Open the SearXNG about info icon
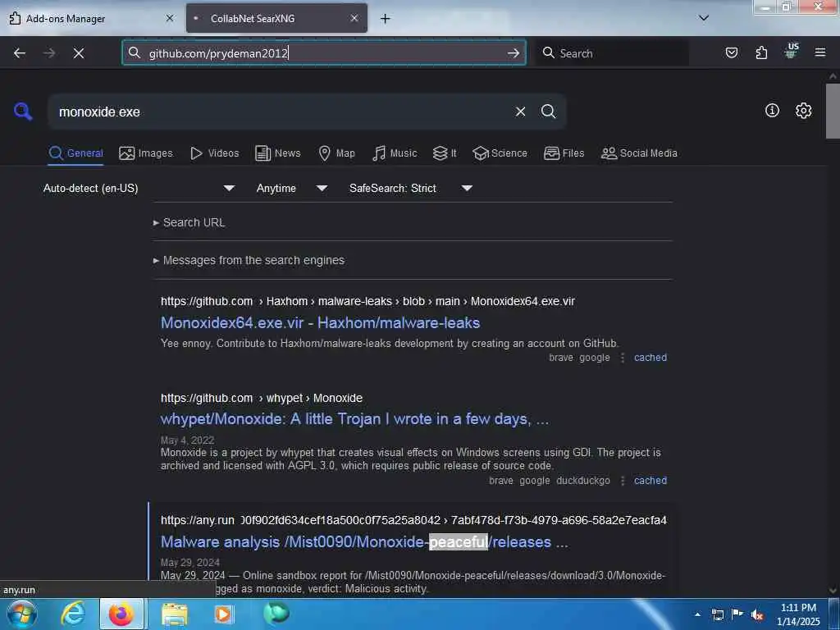The width and height of the screenshot is (840, 630). point(772,111)
